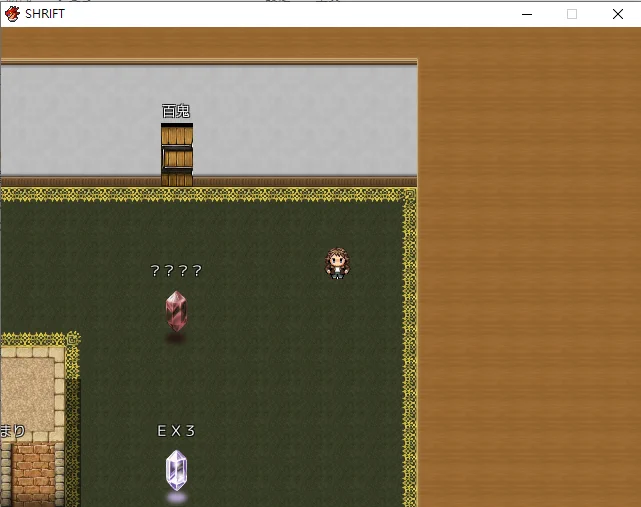Click the brick doorway under the sand tiles
Image resolution: width=641 pixels, height=507 pixels.
pos(33,474)
